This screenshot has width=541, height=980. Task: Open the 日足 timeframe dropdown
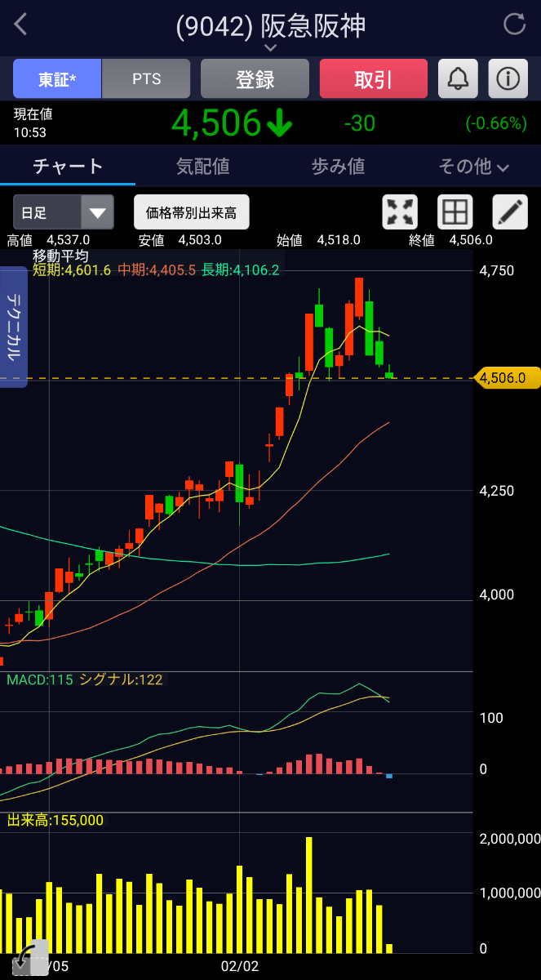[x=63, y=213]
